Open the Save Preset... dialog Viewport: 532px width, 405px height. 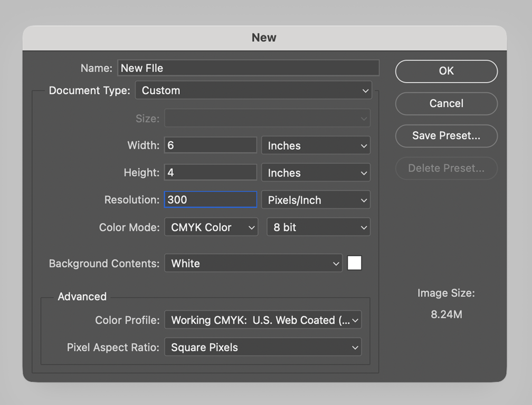(x=446, y=136)
